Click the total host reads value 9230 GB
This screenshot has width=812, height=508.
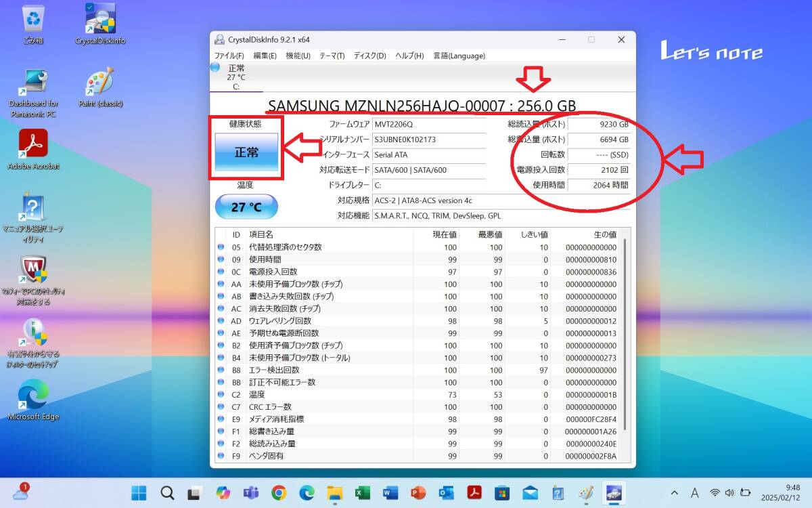[x=600, y=124]
